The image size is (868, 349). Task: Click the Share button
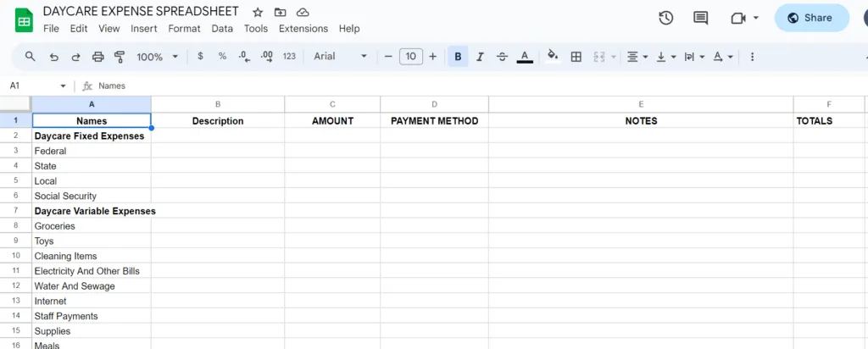coord(811,18)
